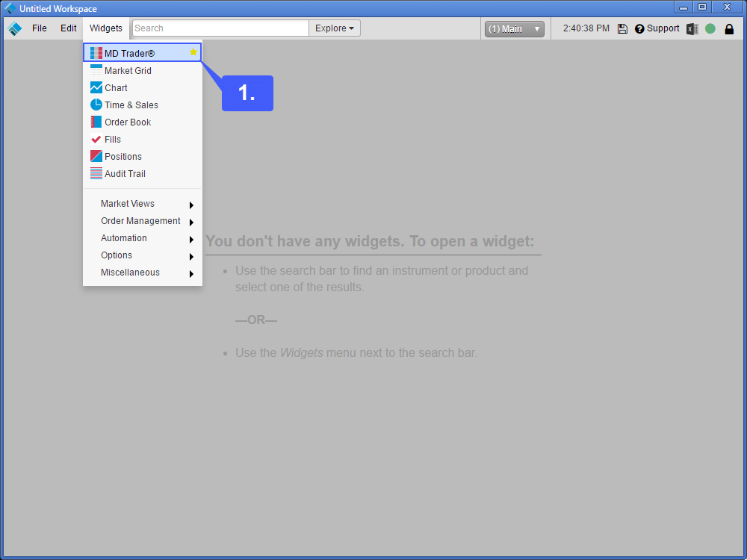Expand the Order Management submenu

(143, 221)
